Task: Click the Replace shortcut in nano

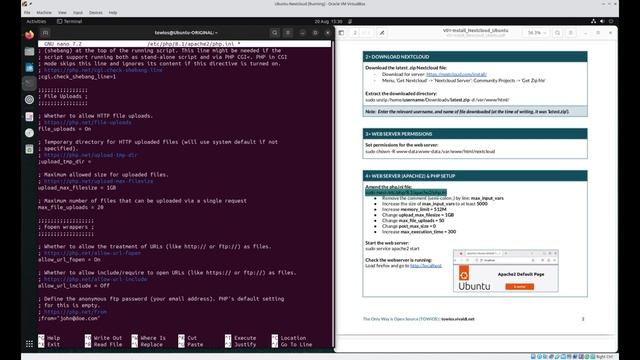Action: pos(147,344)
